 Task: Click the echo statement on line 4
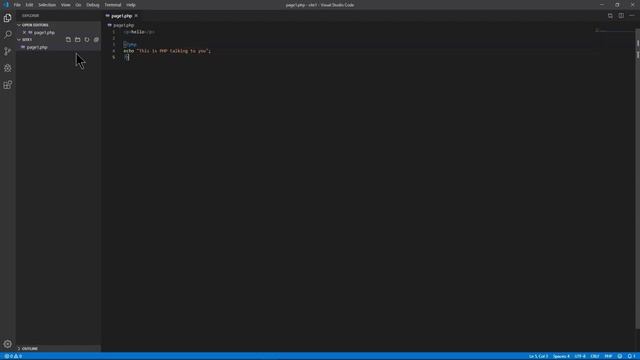[167, 51]
